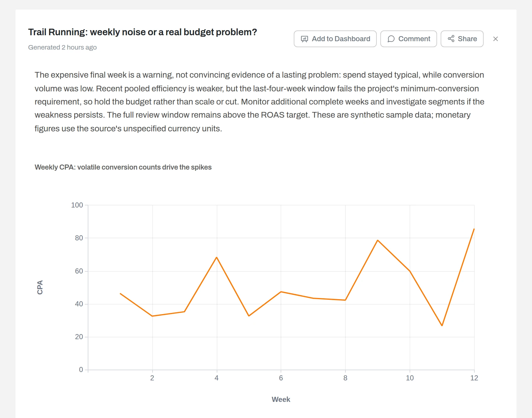Select the report title heading

click(142, 32)
